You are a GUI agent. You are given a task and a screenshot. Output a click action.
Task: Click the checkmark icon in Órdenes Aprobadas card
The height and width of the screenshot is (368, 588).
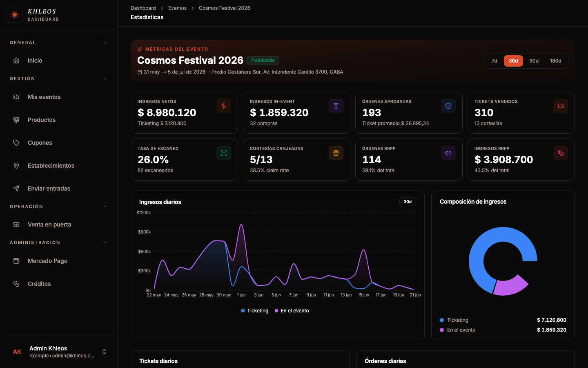point(448,106)
